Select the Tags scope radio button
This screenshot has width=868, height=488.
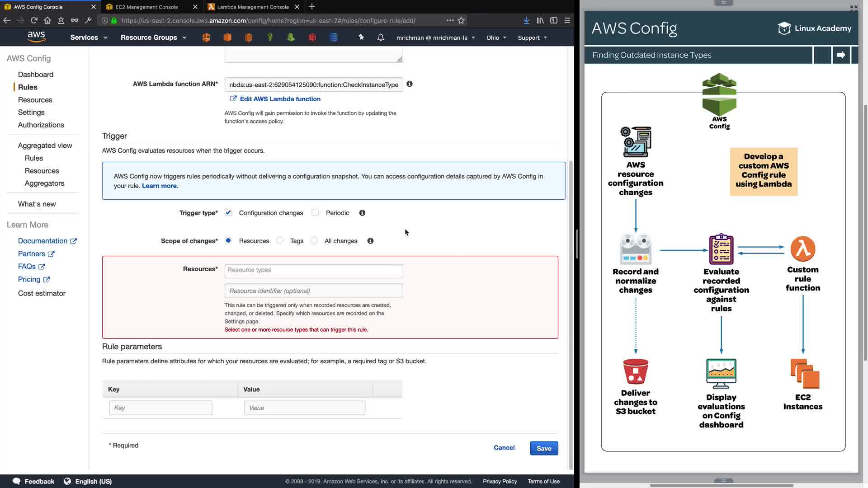pos(280,241)
